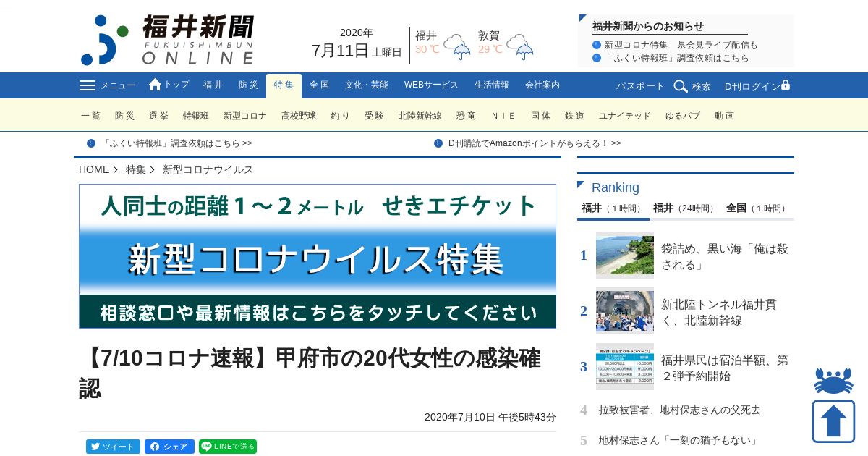Click 「ふくい特報班」調査依頼はこちら in notice box
This screenshot has height=456, width=868.
[x=677, y=58]
